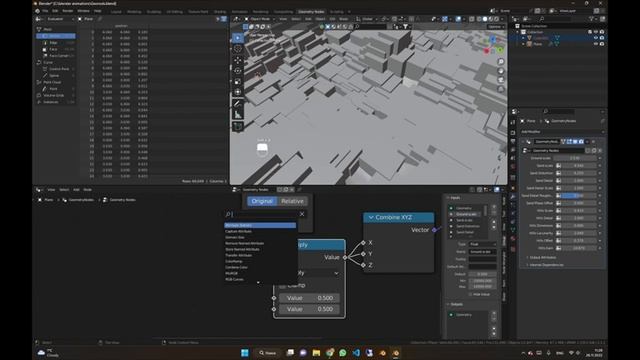Open the Render menu
The width and height of the screenshot is (640, 360).
pyautogui.click(x=68, y=11)
